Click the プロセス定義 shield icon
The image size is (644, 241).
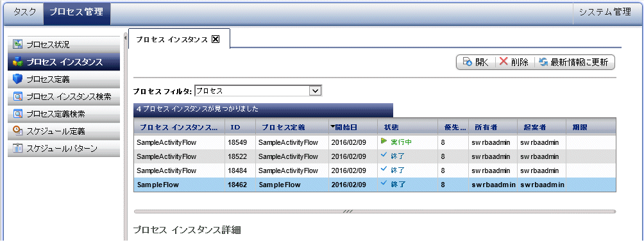tap(17, 79)
